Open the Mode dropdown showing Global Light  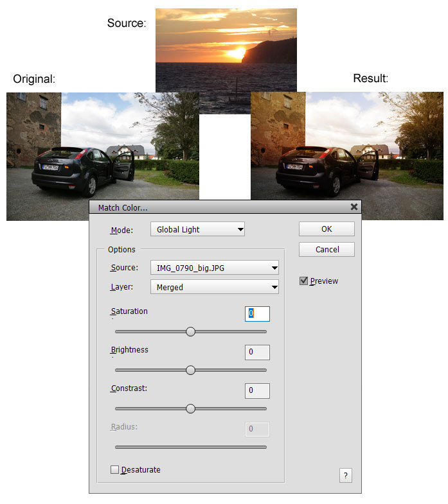[x=197, y=229]
